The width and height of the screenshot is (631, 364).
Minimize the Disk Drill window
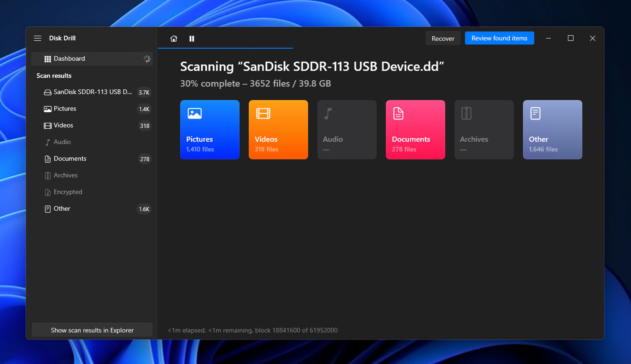pos(548,38)
